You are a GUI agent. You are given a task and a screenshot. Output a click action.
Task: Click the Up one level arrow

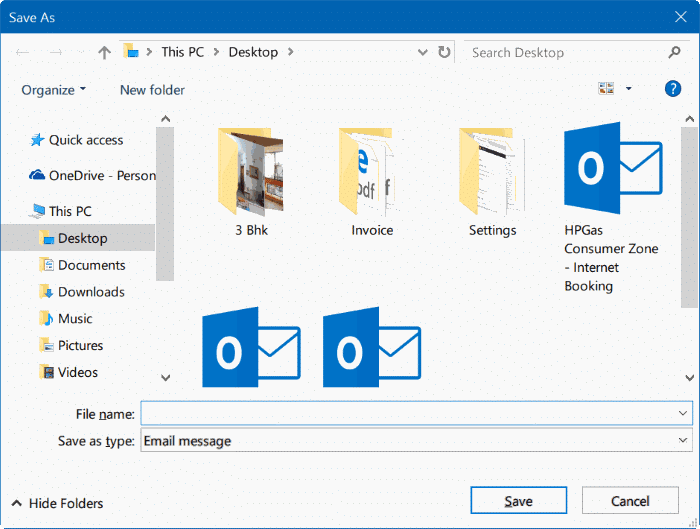tap(104, 53)
